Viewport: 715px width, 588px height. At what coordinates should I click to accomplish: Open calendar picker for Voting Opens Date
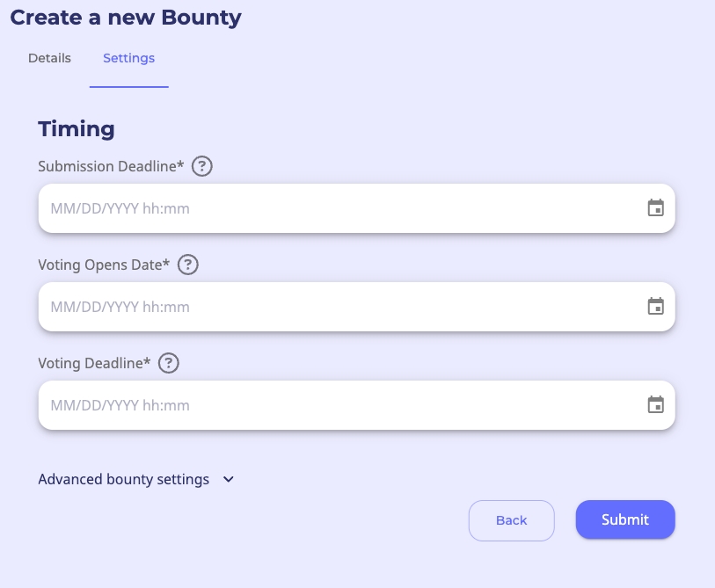pyautogui.click(x=655, y=307)
